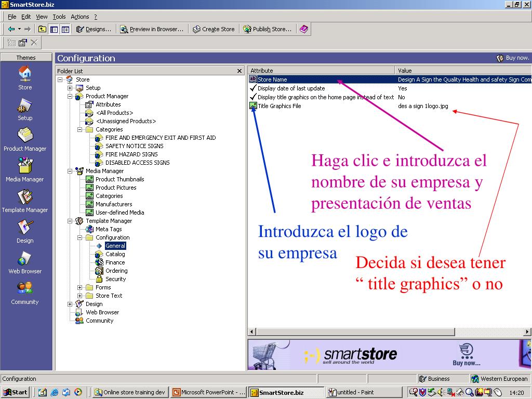The width and height of the screenshot is (532, 399).
Task: Sort by the Attribute column header
Action: (x=321, y=70)
